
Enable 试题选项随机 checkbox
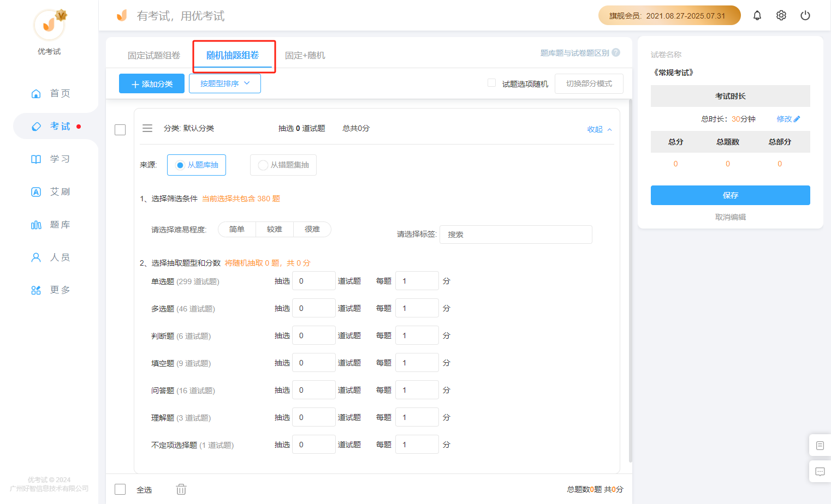[491, 83]
